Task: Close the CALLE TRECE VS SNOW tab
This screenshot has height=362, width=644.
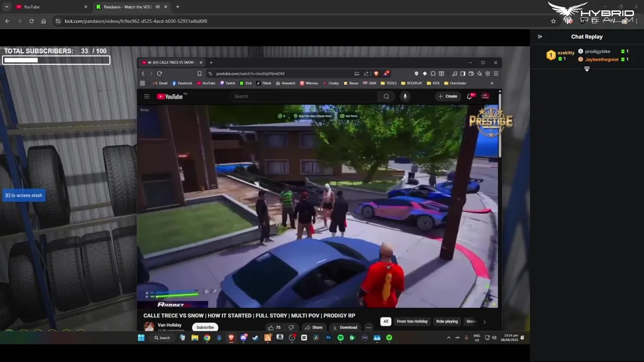Action: tap(201, 62)
